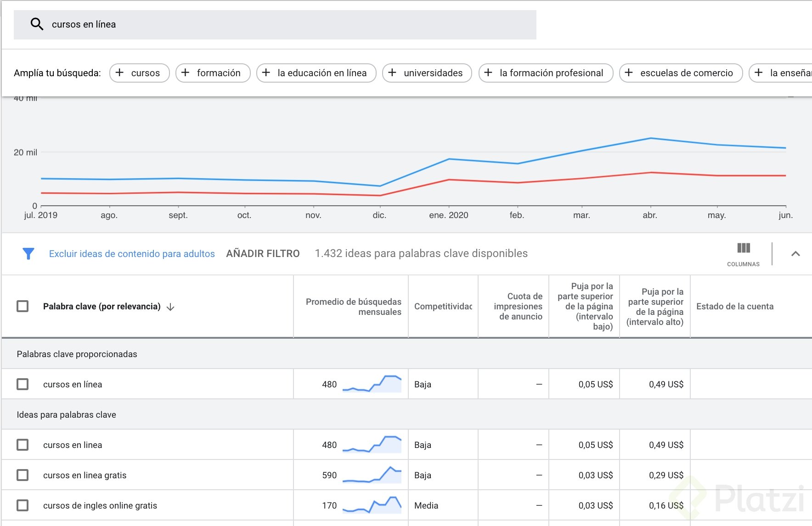Add 'cursos' chip to broaden search
This screenshot has width=812, height=526.
[139, 73]
